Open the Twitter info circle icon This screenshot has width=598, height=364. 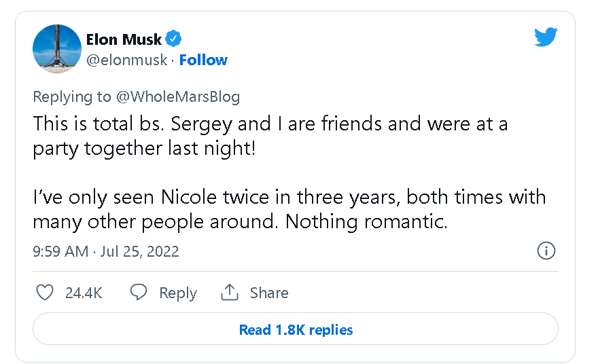546,251
